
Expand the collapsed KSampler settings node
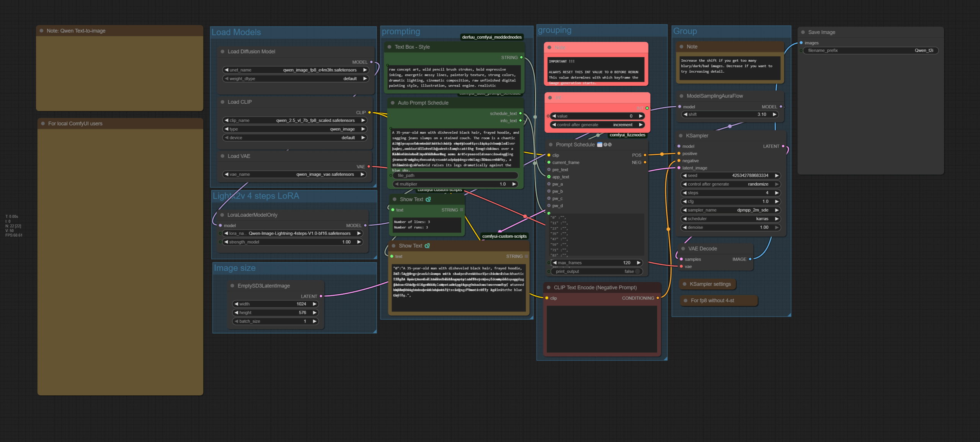coord(685,284)
